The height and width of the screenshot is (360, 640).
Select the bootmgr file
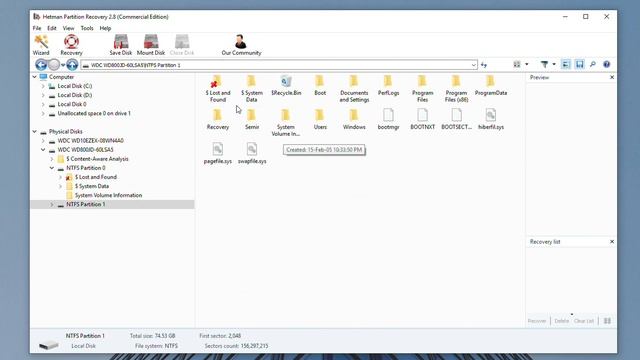(x=388, y=120)
